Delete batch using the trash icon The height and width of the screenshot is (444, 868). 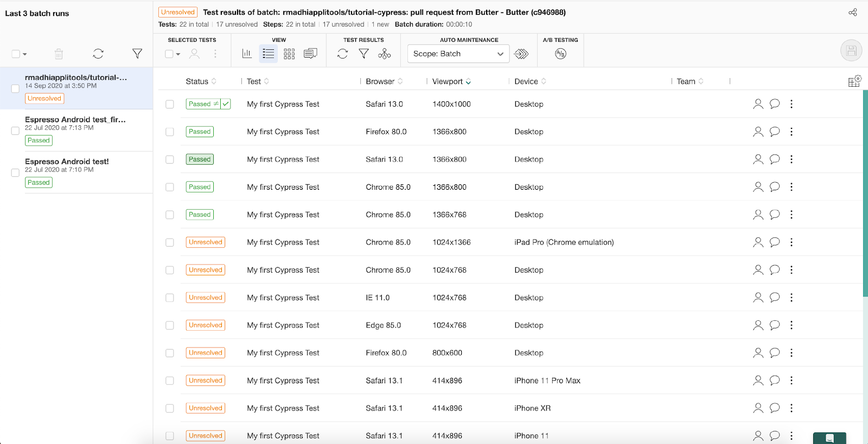[x=59, y=54]
